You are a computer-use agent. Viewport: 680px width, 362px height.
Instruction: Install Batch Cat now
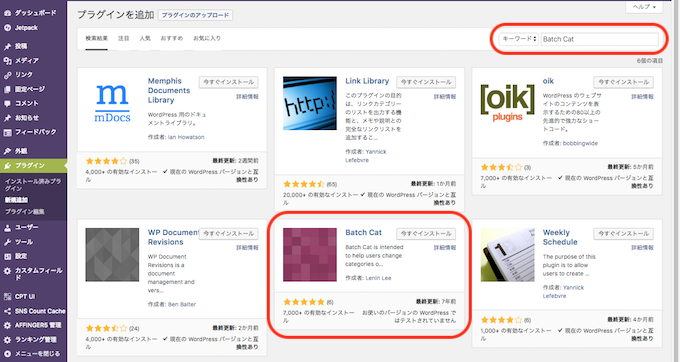[426, 234]
